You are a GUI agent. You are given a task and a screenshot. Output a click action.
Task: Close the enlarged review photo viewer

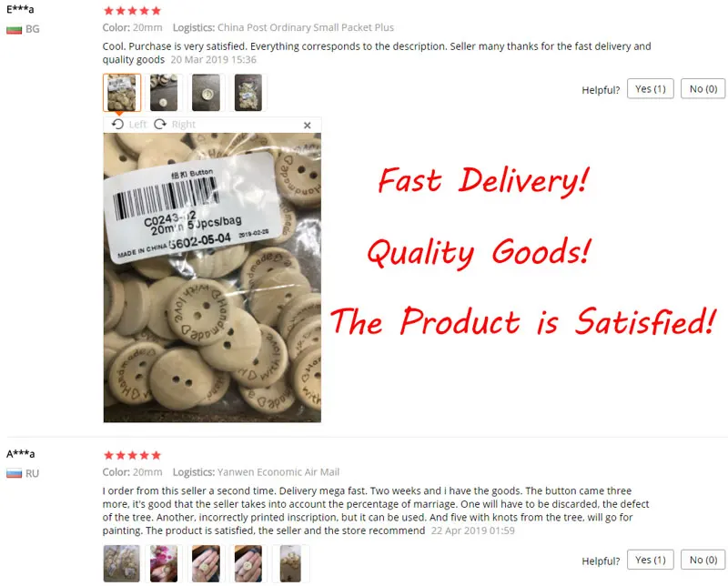coord(307,125)
